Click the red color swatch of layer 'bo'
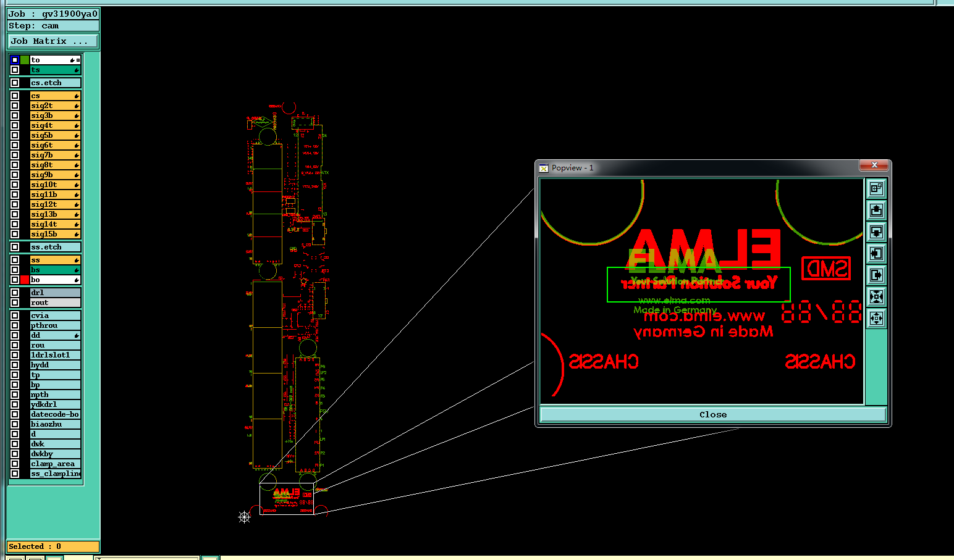954x560 pixels. 25,280
